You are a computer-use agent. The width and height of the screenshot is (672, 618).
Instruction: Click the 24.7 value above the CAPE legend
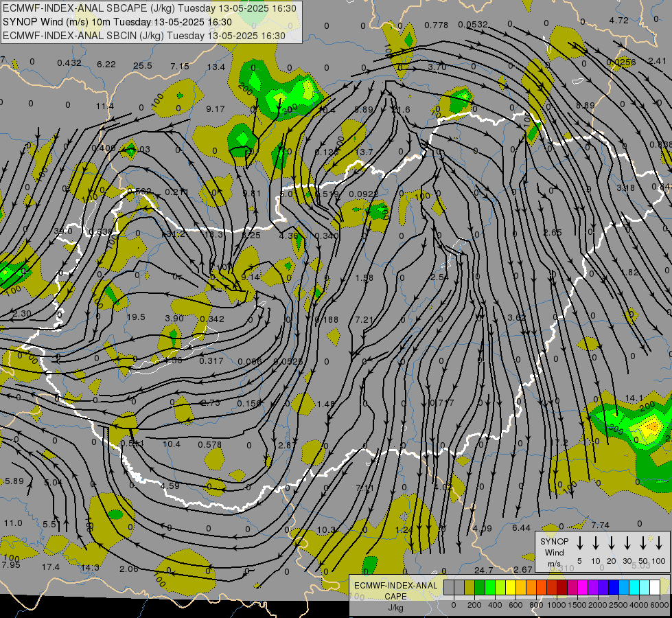(x=483, y=570)
